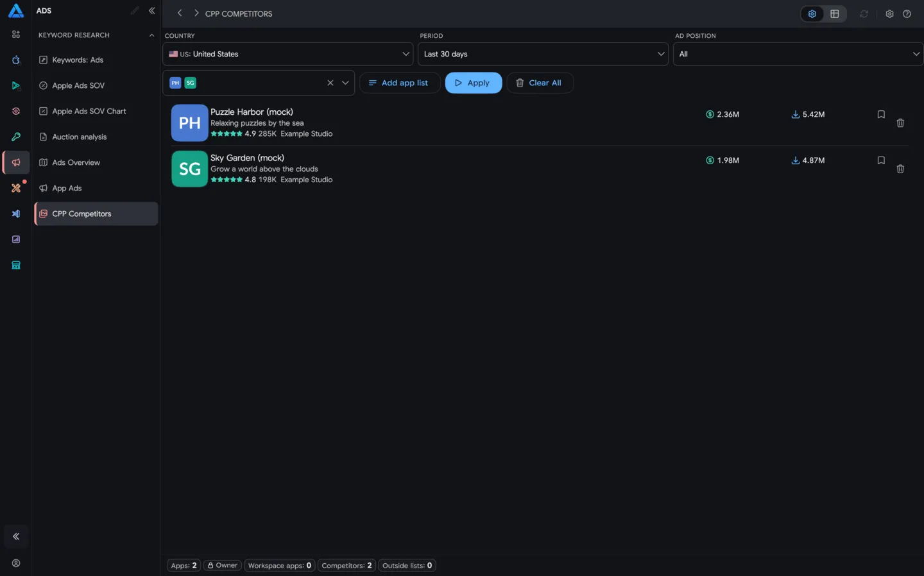Open App Ads menu item
Viewport: 924px width, 576px height.
coord(96,188)
